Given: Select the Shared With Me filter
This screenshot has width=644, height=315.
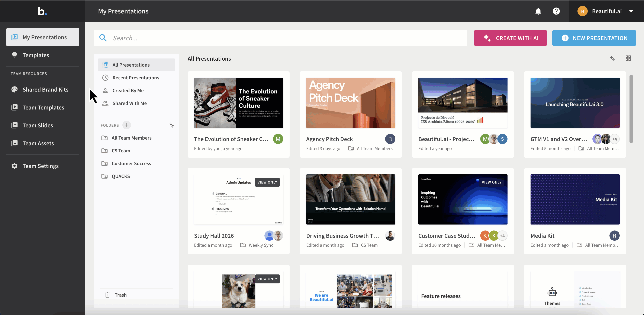Looking at the screenshot, I should tap(136, 103).
